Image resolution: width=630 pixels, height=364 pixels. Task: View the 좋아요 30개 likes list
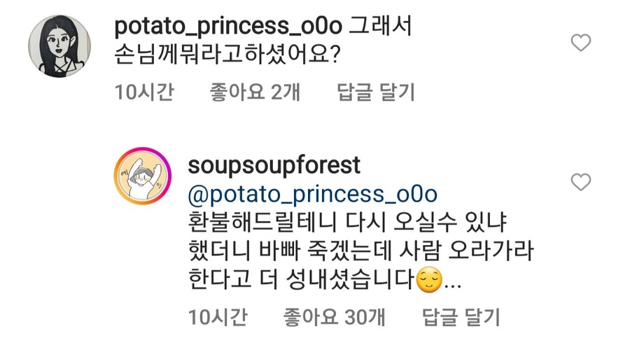click(x=334, y=318)
